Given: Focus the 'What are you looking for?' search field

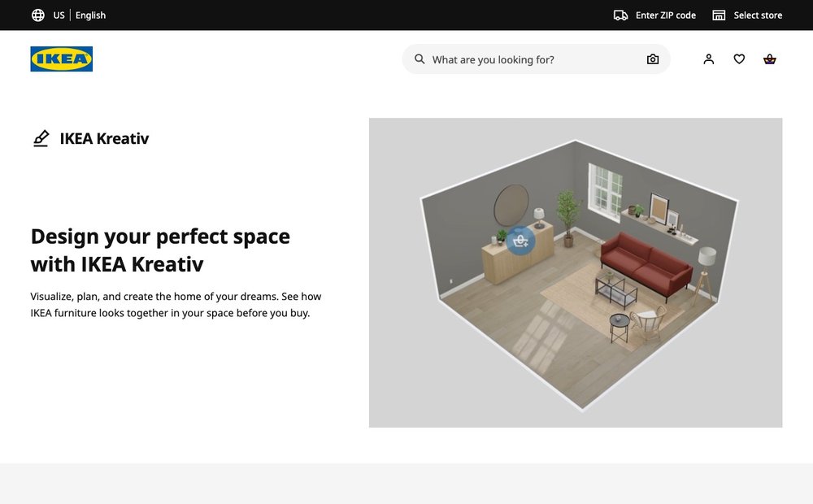Looking at the screenshot, I should [x=536, y=59].
